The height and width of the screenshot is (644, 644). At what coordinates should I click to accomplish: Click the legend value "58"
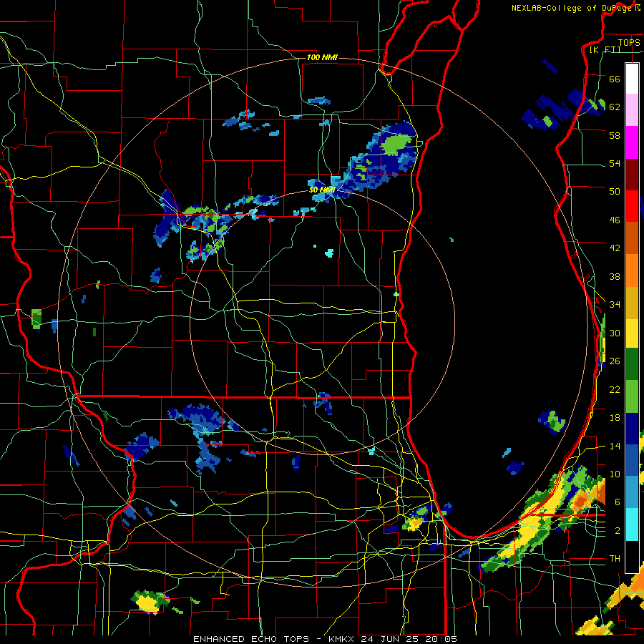point(615,135)
